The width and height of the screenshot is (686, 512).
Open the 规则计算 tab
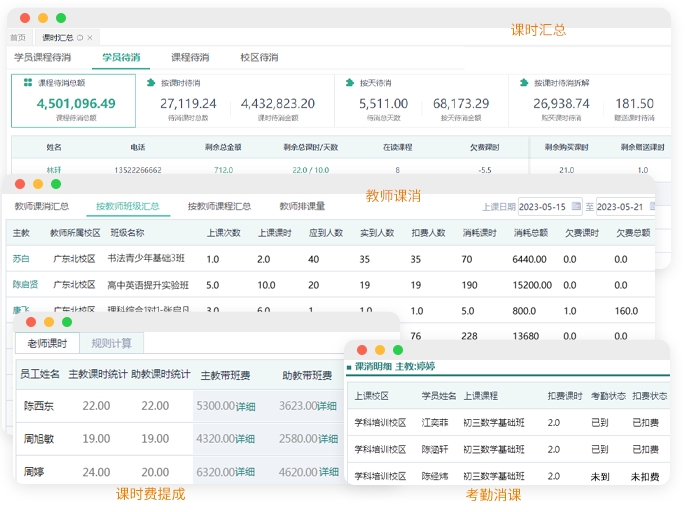(112, 343)
